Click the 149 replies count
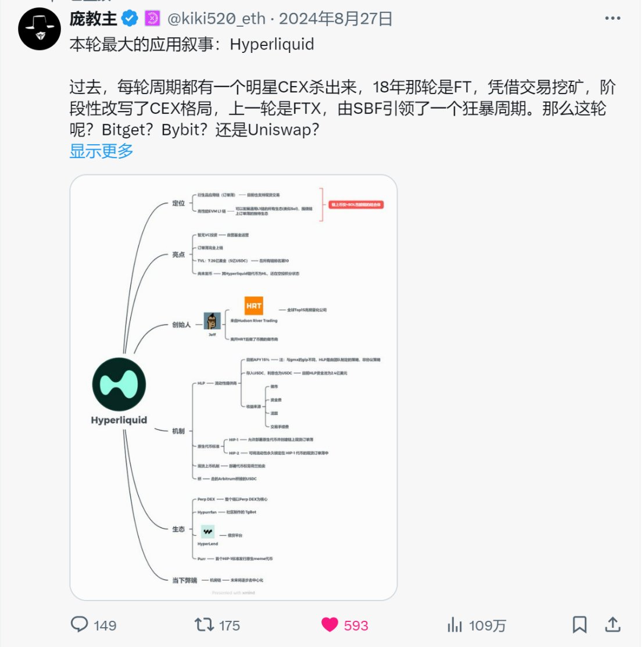Screen dimensions: 644x647 click(x=105, y=625)
